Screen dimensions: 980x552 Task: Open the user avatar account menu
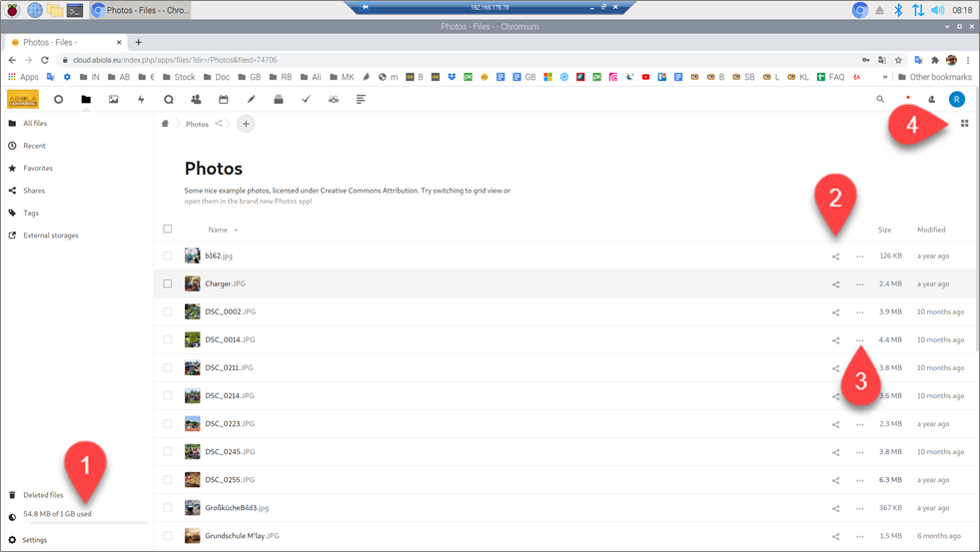tap(956, 100)
